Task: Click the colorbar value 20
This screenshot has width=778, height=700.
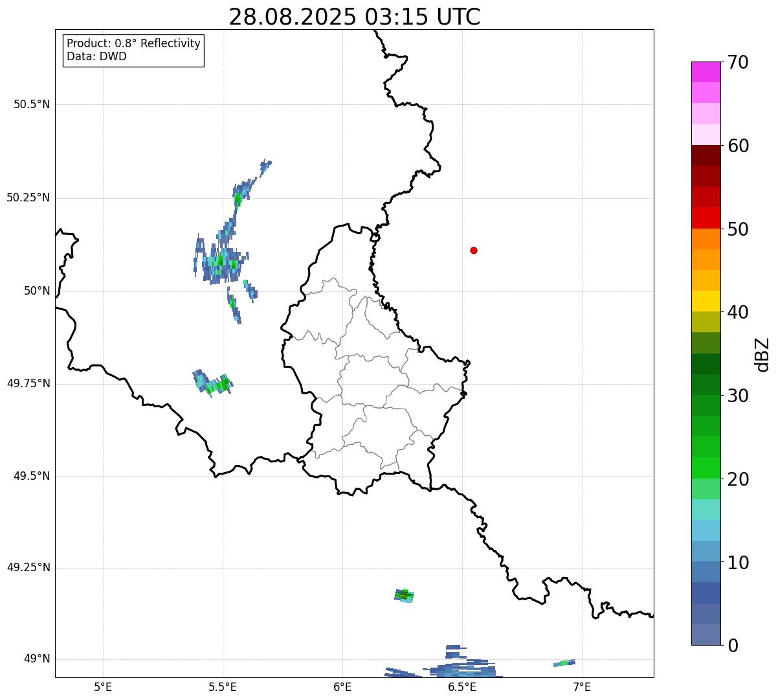Action: [x=738, y=479]
